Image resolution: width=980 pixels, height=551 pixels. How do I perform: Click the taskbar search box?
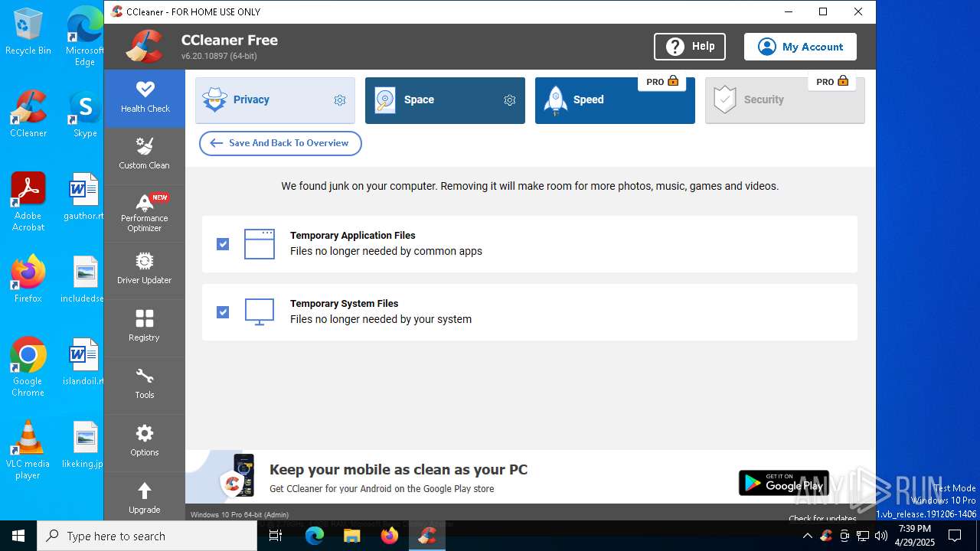point(147,536)
